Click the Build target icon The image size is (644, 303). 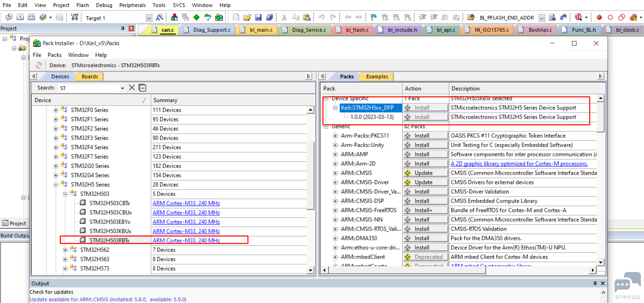[x=20, y=17]
